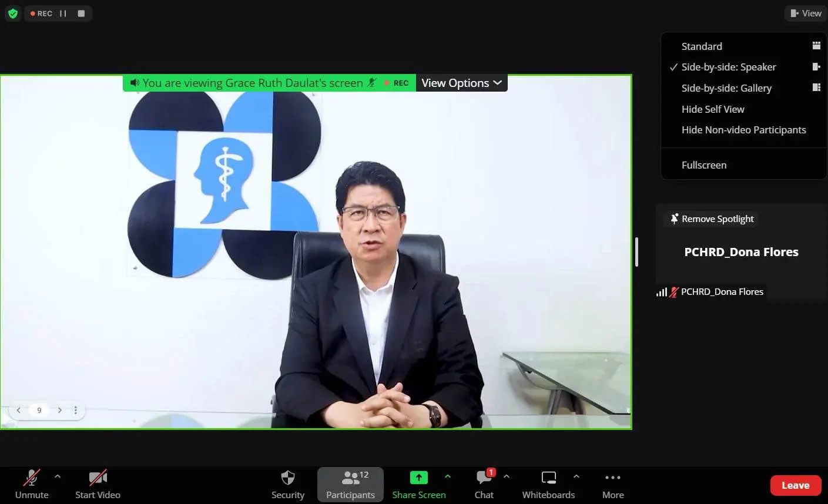Viewport: 828px width, 504px height.
Task: Open the slide control three-dot menu
Action: pos(76,410)
